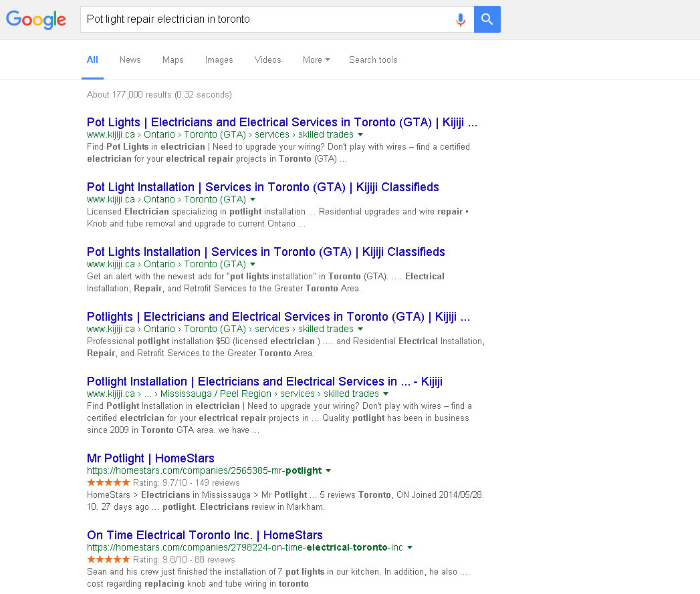Click the URL of the On Time Electrical result
700x594 pixels.
(245, 548)
